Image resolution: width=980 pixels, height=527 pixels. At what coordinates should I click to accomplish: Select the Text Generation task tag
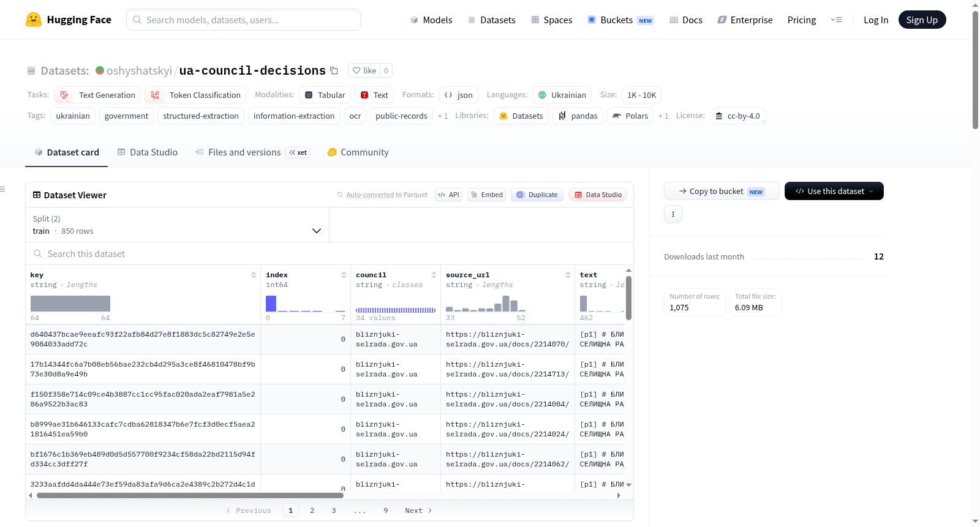point(97,95)
